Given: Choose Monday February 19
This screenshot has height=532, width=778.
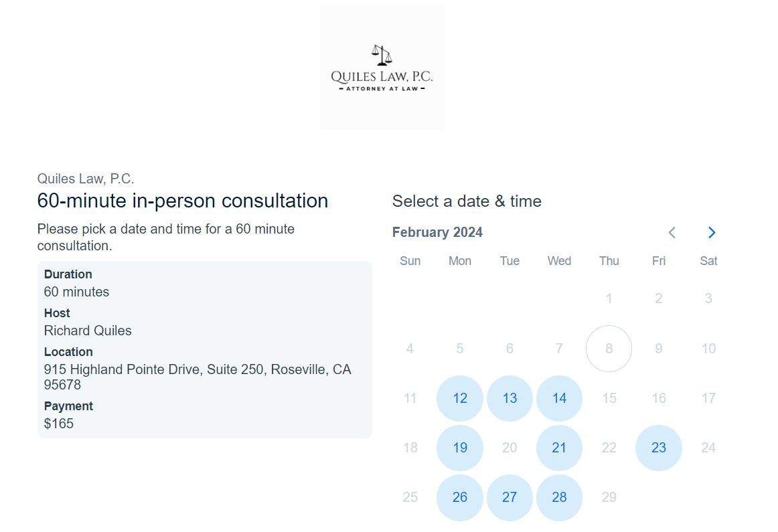Looking at the screenshot, I should [x=460, y=448].
